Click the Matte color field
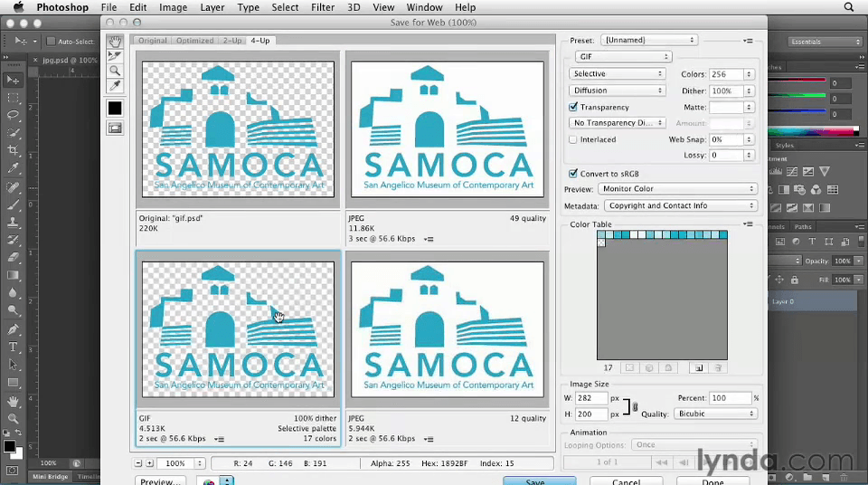This screenshot has height=485, width=868. tap(726, 107)
